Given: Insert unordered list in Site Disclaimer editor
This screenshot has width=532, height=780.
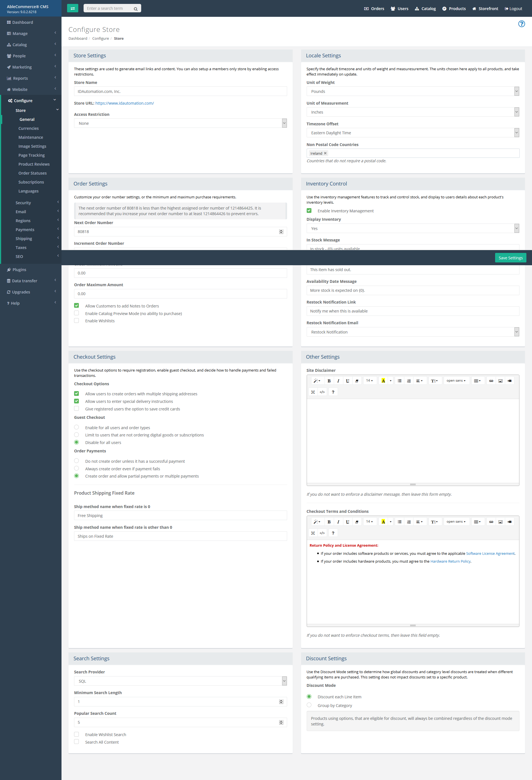Looking at the screenshot, I should pyautogui.click(x=399, y=380).
